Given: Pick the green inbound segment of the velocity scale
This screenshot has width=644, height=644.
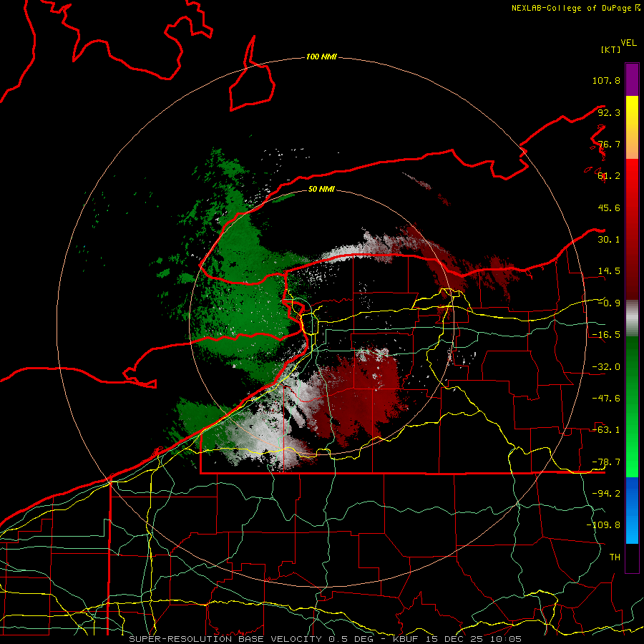Looking at the screenshot, I should (632, 406).
